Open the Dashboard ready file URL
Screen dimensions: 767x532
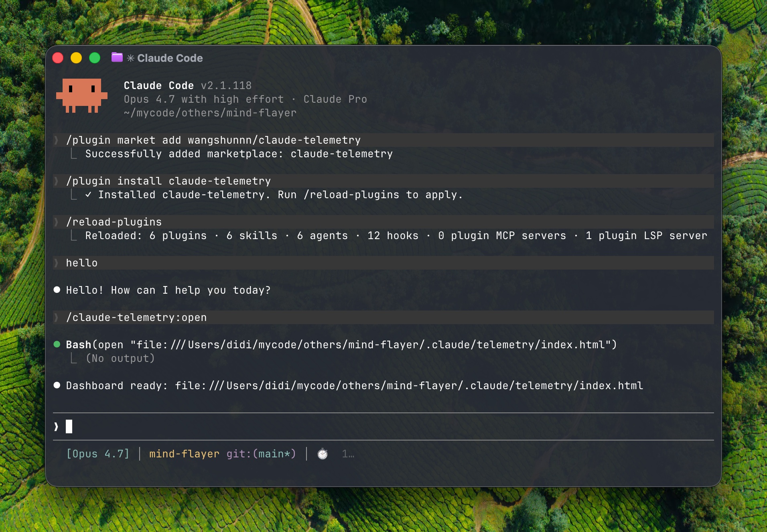coord(409,386)
